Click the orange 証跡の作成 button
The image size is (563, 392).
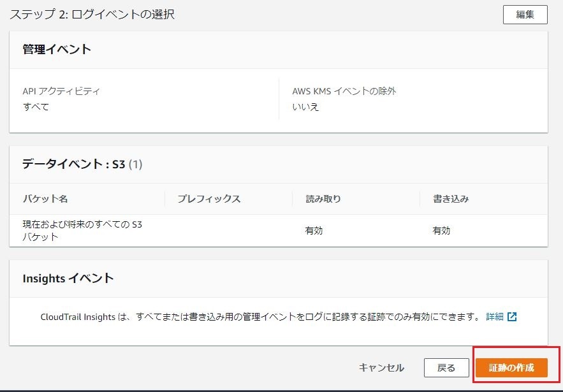tap(511, 368)
